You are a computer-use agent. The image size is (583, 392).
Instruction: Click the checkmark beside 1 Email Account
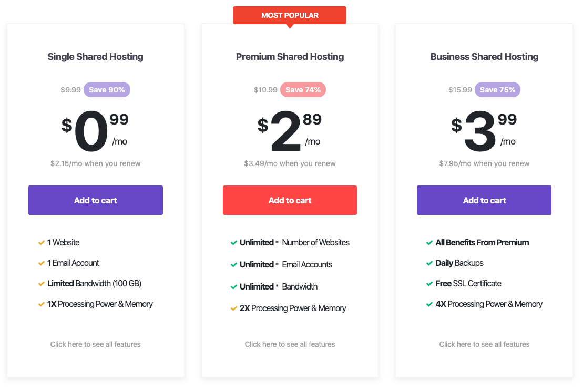coord(42,263)
